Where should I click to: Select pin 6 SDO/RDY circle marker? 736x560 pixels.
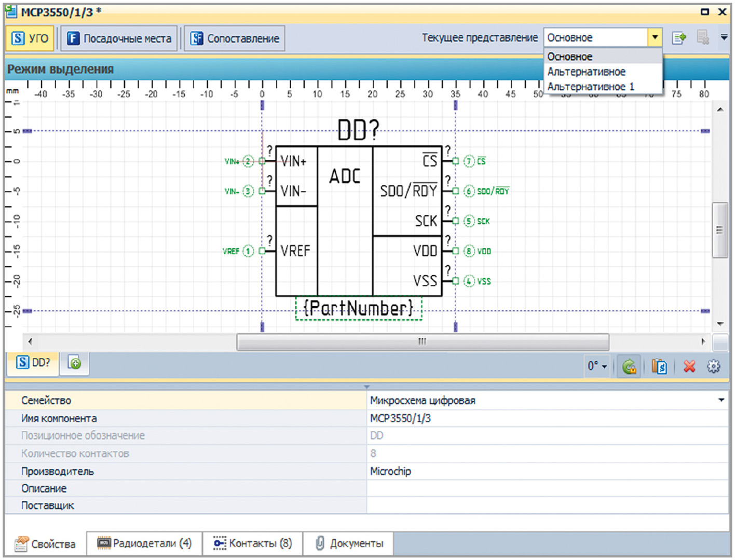click(469, 191)
